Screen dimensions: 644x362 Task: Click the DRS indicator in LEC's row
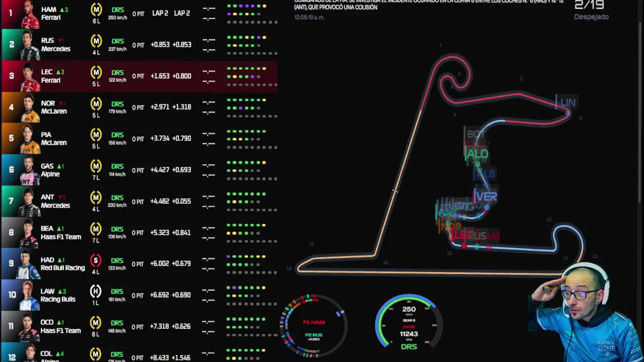coord(117,72)
